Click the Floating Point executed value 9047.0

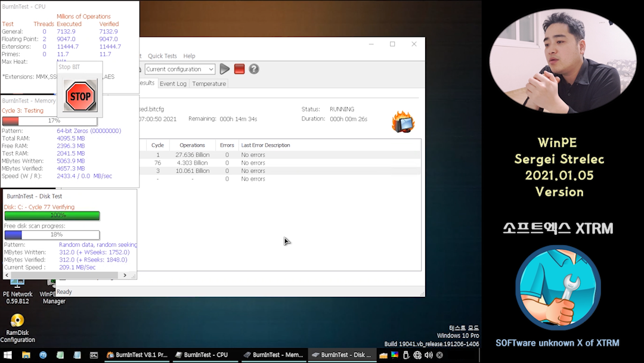coord(66,39)
